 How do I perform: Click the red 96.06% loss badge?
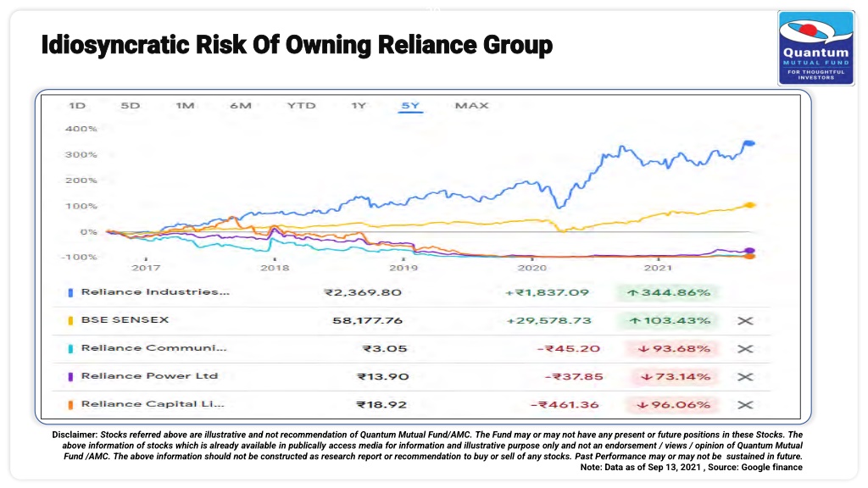pos(673,405)
